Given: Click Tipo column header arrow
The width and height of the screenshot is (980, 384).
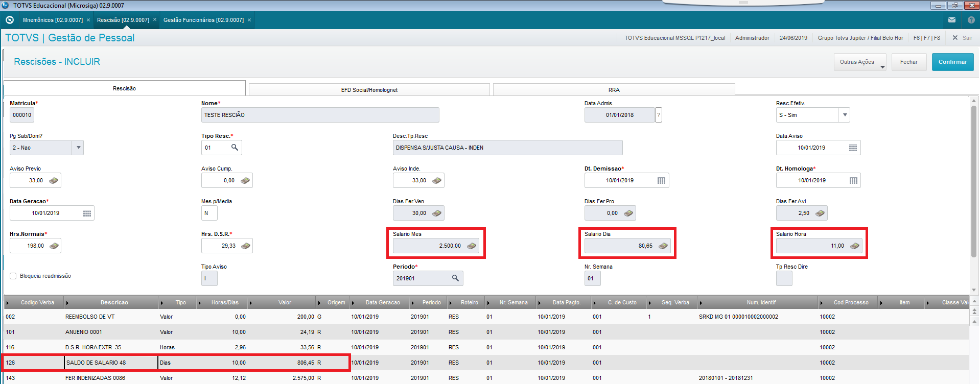Looking at the screenshot, I should (162, 303).
